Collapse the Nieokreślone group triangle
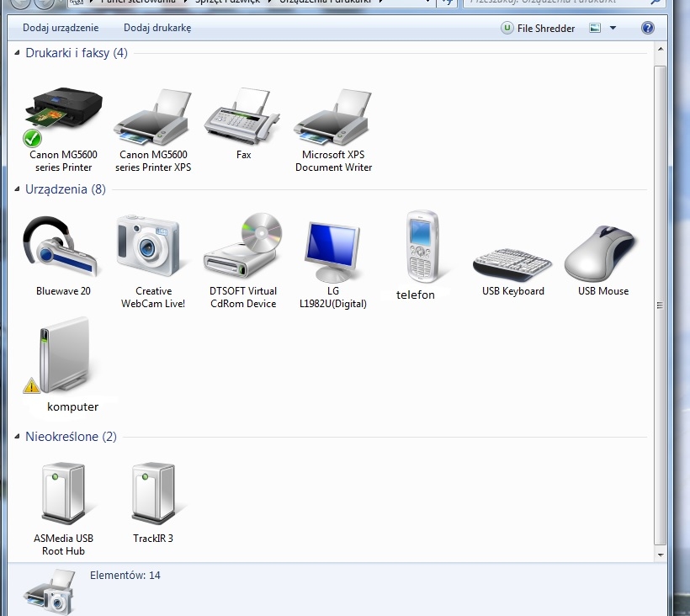Screen dimensions: 690x616 (x=17, y=437)
